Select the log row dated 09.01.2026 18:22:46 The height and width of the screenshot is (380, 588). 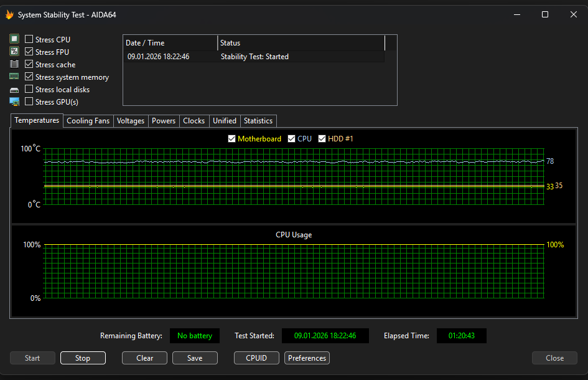pyautogui.click(x=254, y=57)
